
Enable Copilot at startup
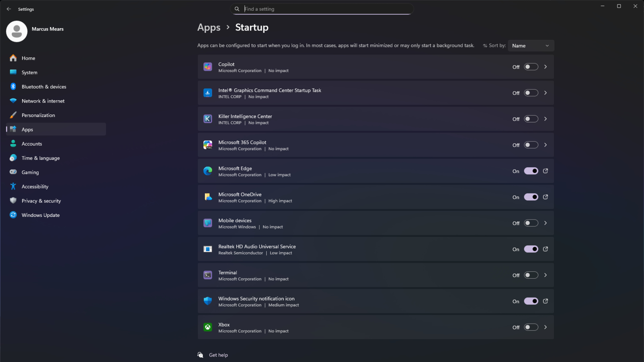531,67
